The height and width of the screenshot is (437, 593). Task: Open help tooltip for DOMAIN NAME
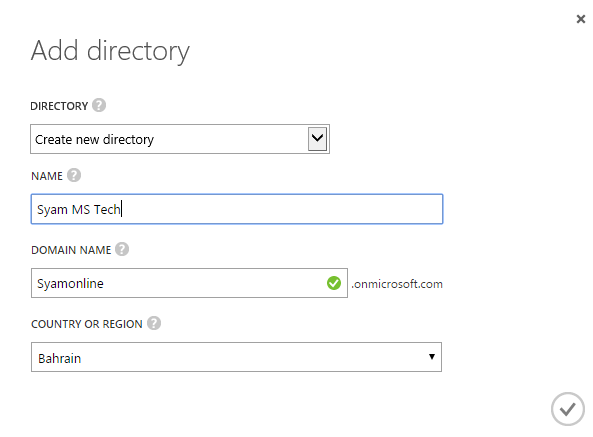tap(122, 249)
